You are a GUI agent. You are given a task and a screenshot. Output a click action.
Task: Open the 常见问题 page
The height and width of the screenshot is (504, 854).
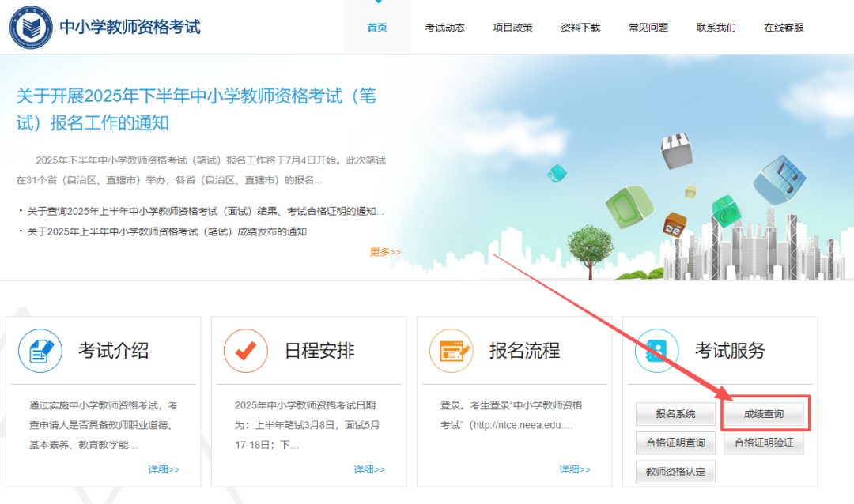[648, 28]
